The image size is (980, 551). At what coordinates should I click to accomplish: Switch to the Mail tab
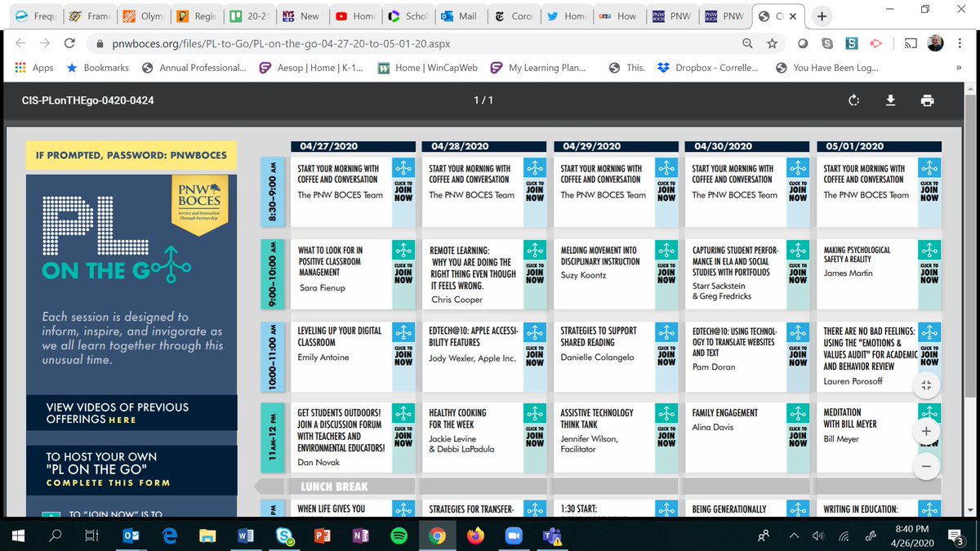[x=459, y=16]
